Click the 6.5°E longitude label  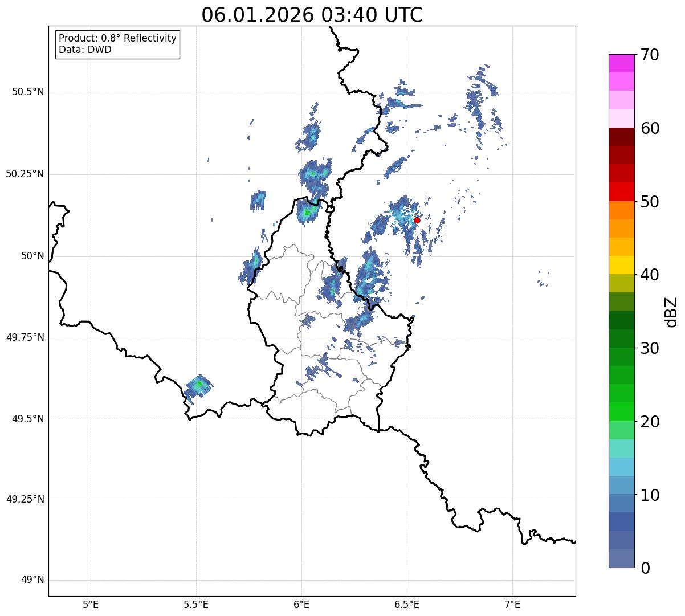[x=407, y=605]
